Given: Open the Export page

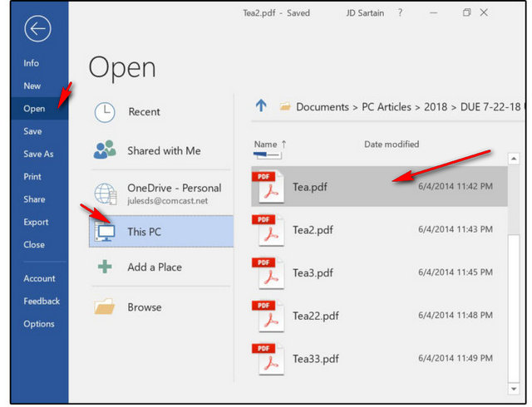Looking at the screenshot, I should coord(36,222).
